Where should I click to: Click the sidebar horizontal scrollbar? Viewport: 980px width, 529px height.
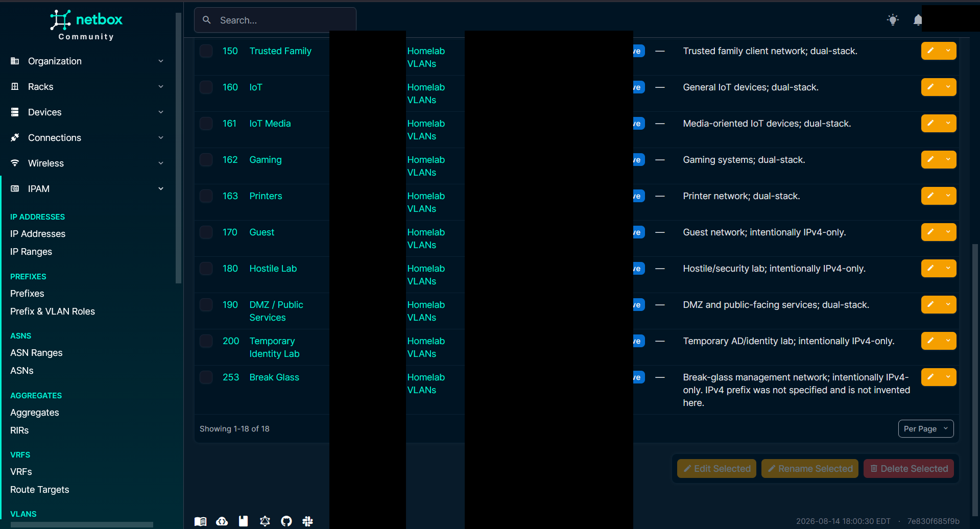[82, 524]
